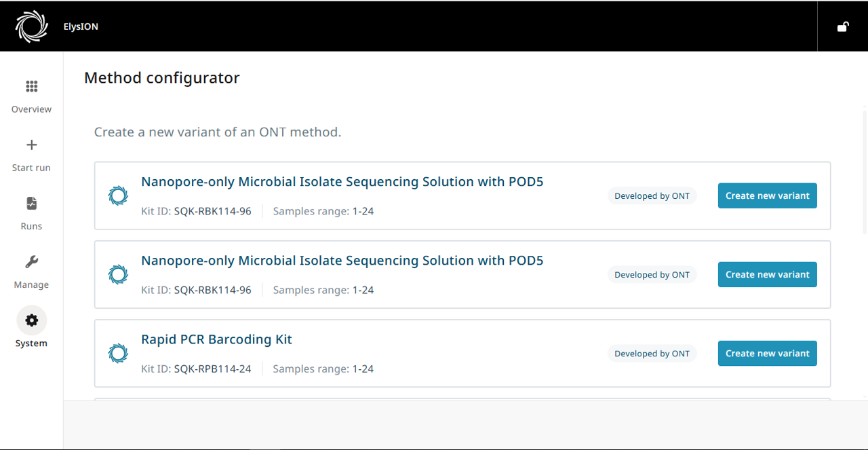This screenshot has width=868, height=450.
Task: Go to Overview label in sidebar
Action: point(32,109)
